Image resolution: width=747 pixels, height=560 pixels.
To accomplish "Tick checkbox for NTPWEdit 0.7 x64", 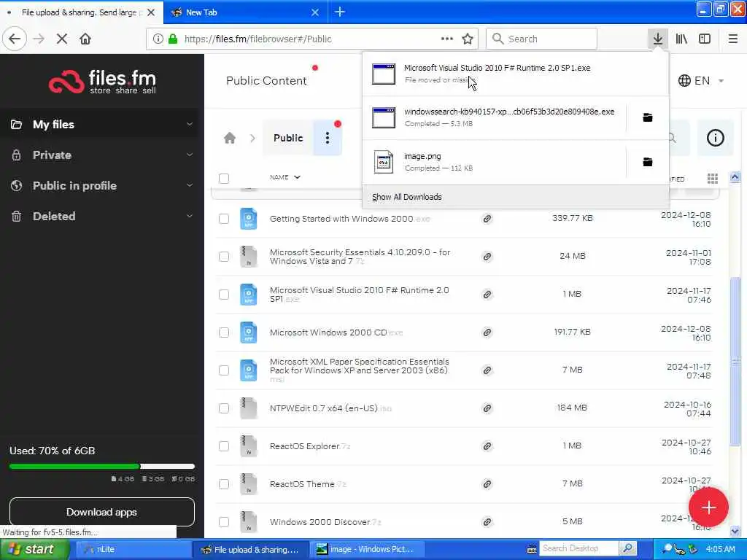I will tap(224, 408).
